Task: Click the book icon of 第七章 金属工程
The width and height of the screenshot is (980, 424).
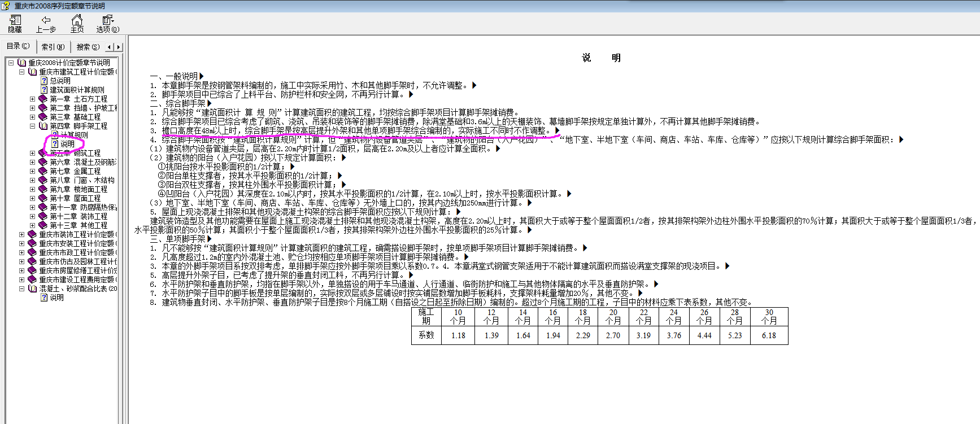Action: point(43,171)
